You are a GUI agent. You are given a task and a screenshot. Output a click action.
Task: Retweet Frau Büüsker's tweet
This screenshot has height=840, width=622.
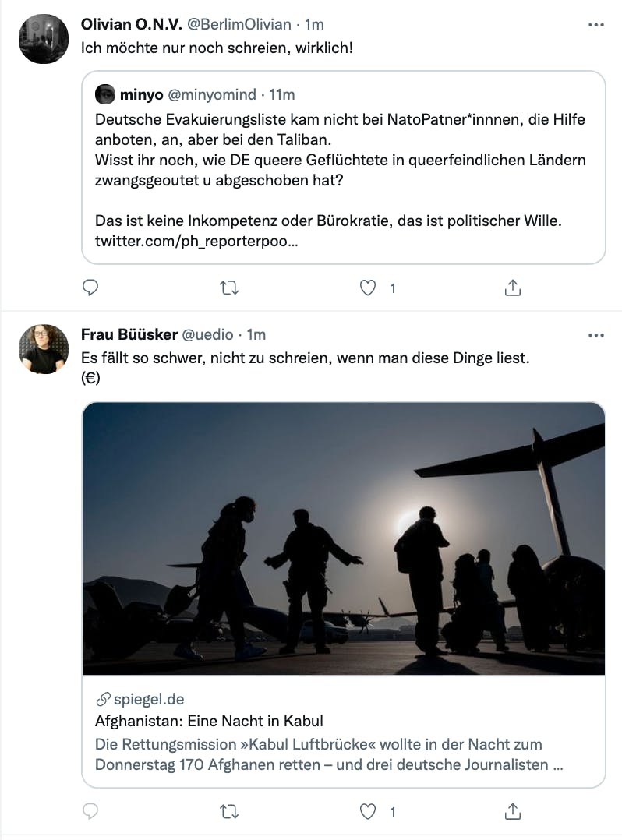coord(228,812)
